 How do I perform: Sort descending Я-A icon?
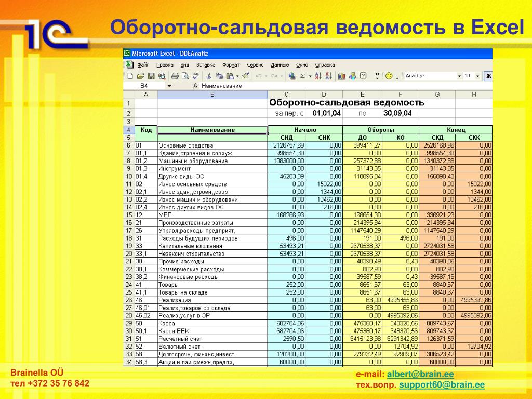click(328, 76)
